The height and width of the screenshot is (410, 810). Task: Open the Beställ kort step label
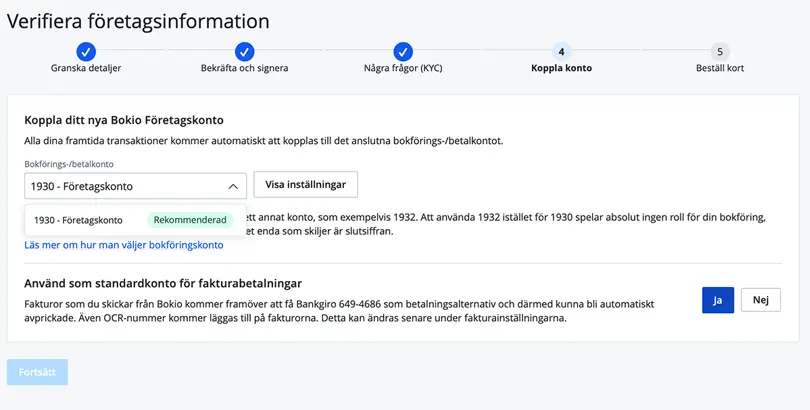[720, 69]
